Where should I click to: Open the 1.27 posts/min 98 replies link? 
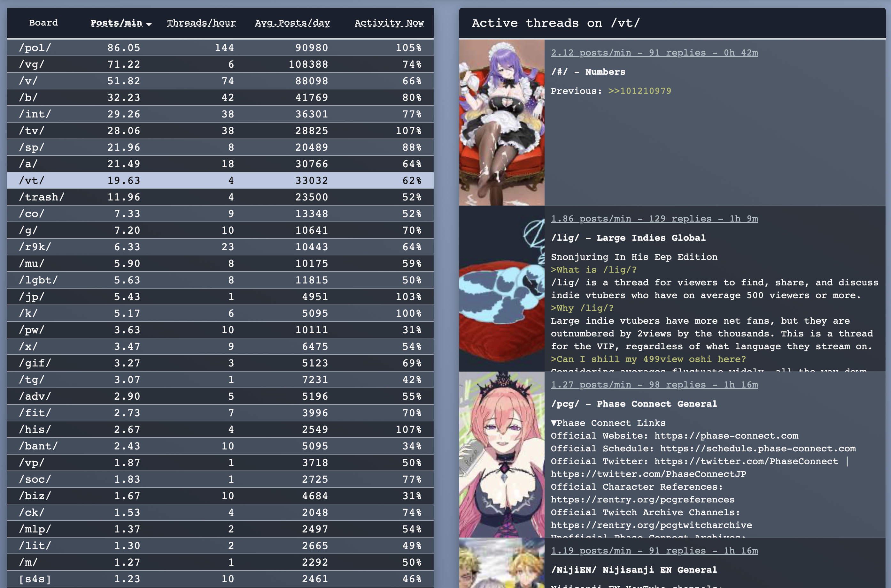point(654,385)
